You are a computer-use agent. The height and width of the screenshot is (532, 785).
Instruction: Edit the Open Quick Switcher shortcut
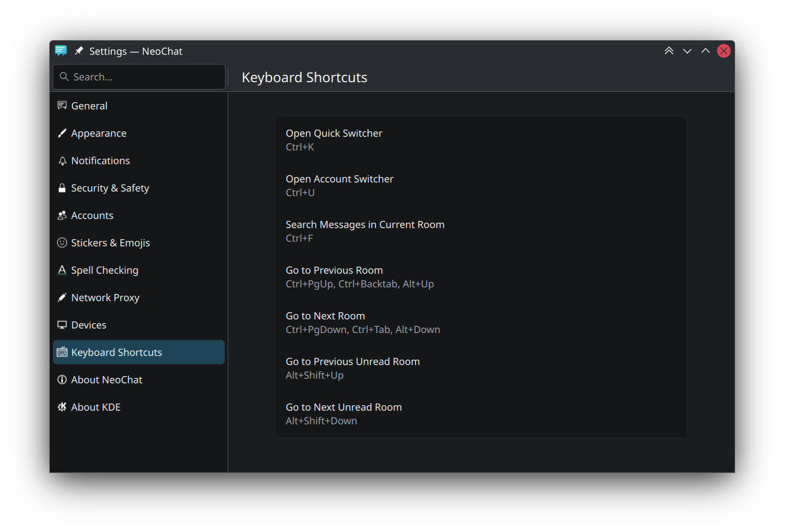pyautogui.click(x=481, y=139)
